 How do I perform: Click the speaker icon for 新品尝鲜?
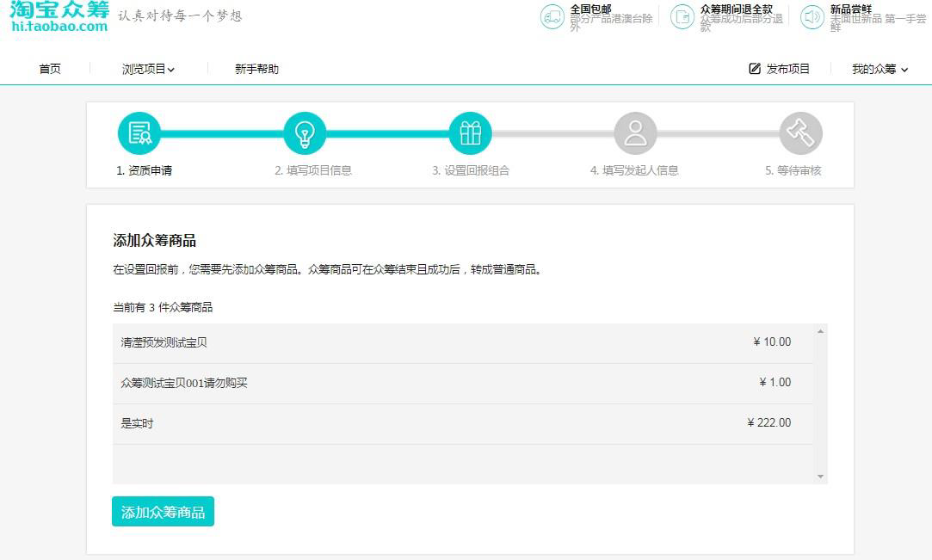(812, 17)
